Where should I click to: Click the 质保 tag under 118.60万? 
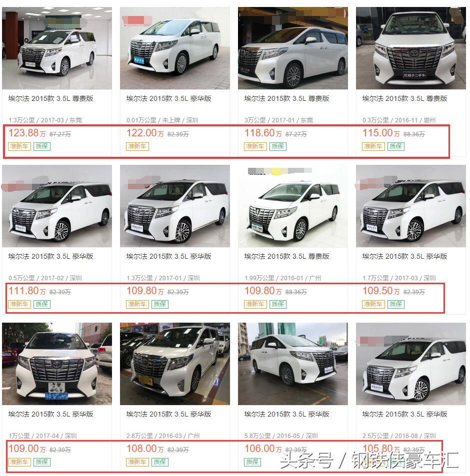pyautogui.click(x=277, y=146)
